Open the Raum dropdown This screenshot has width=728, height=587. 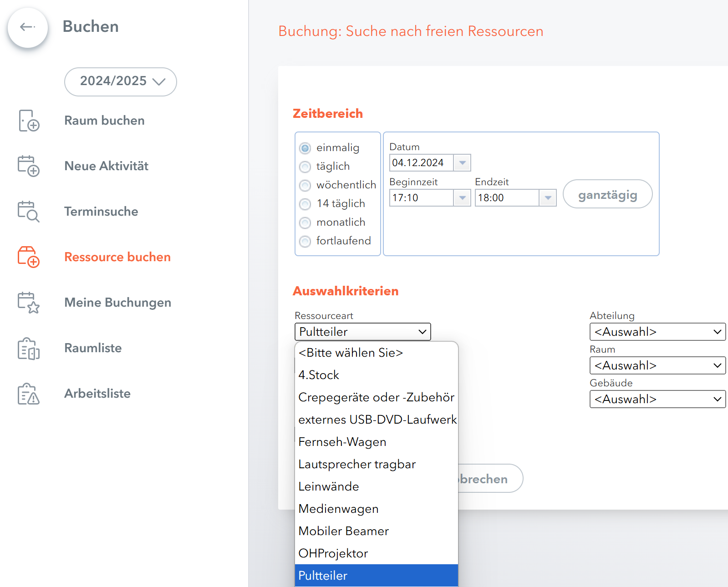point(657,365)
